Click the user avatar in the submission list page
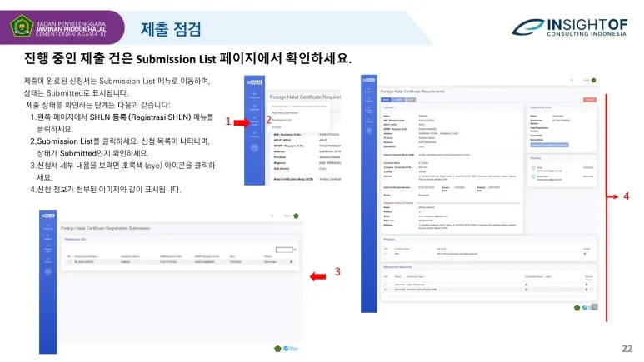 pyautogui.click(x=295, y=216)
